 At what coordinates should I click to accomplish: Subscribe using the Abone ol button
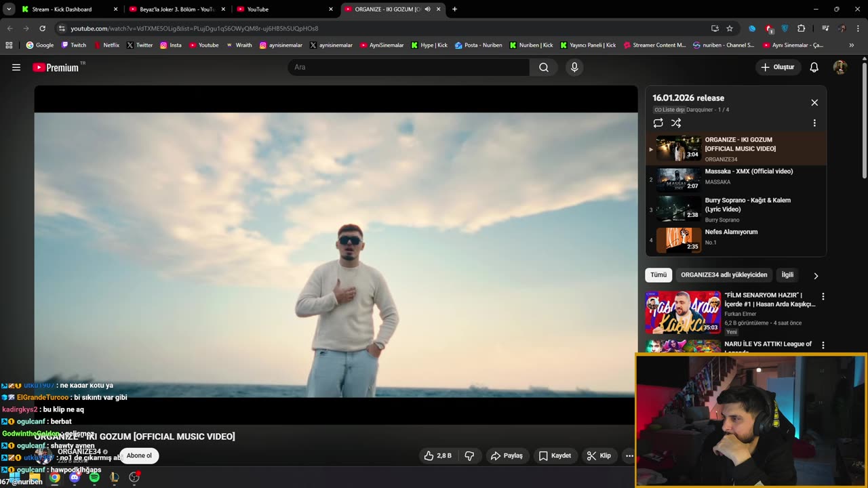tap(139, 455)
